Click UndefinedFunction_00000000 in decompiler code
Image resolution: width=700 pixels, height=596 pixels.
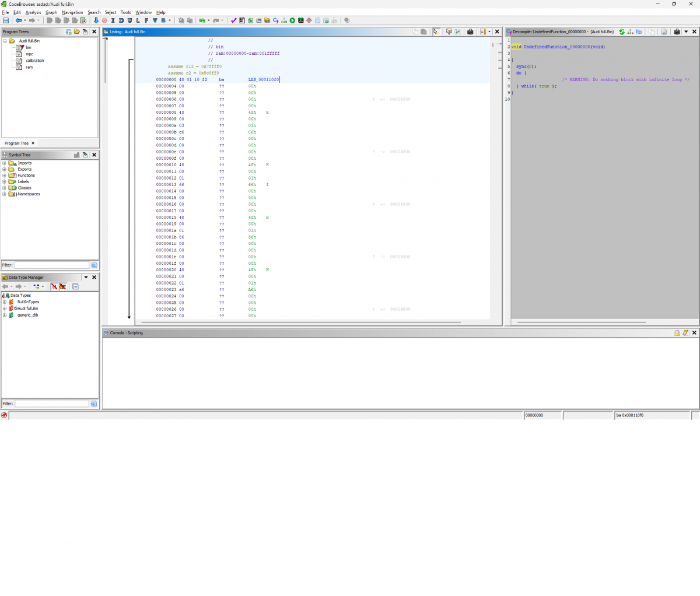[x=557, y=47]
